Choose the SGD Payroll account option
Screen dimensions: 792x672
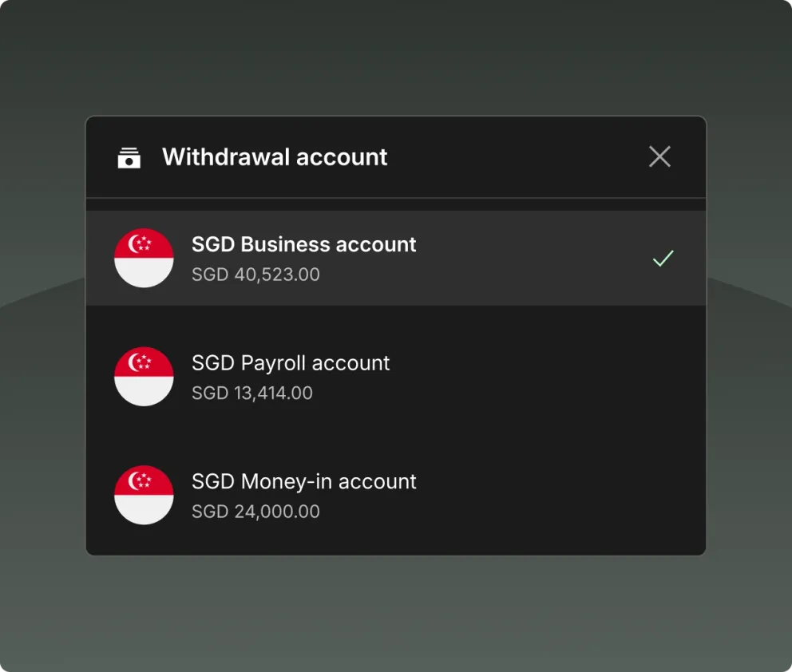pyautogui.click(x=396, y=377)
